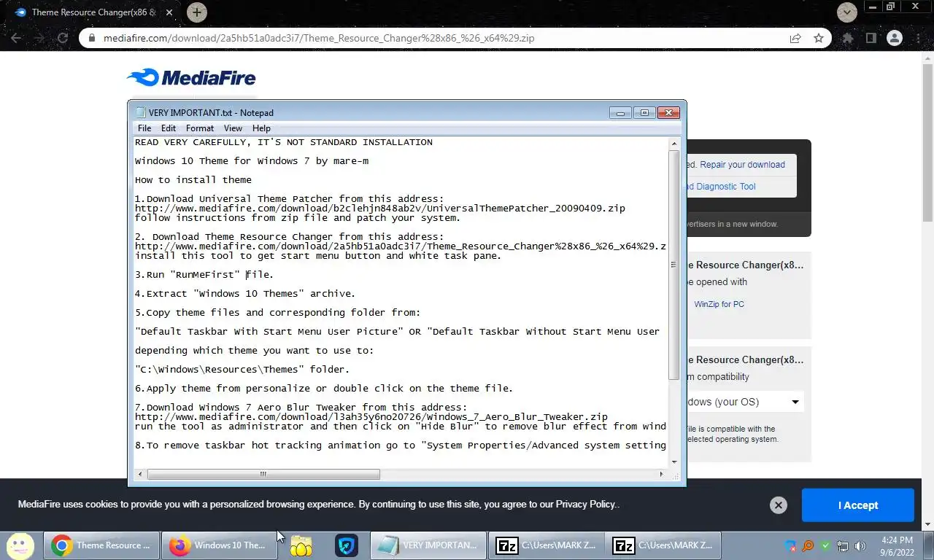This screenshot has height=560, width=934.
Task: Click the padlock site info icon
Action: [92, 38]
